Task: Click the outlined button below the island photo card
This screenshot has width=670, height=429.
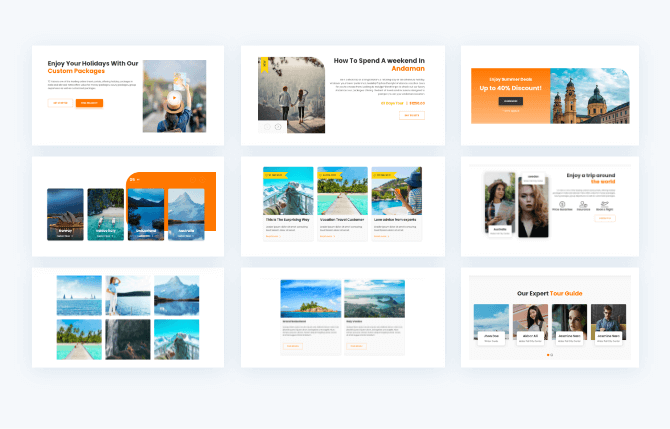Action: (292, 346)
